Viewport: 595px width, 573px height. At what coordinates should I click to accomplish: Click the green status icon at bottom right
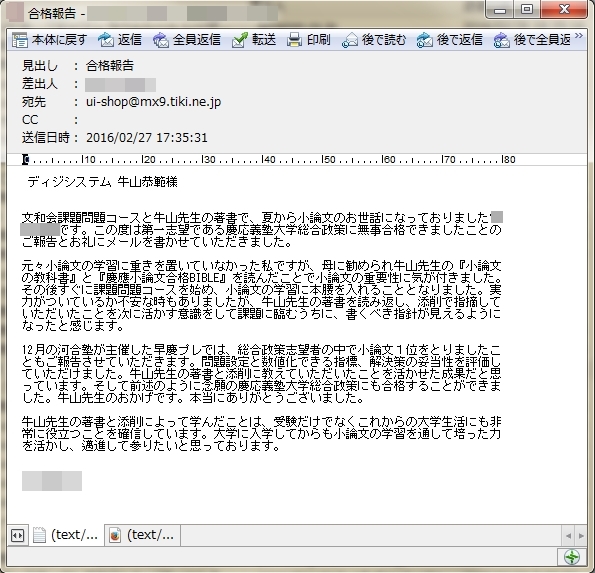pos(572,557)
